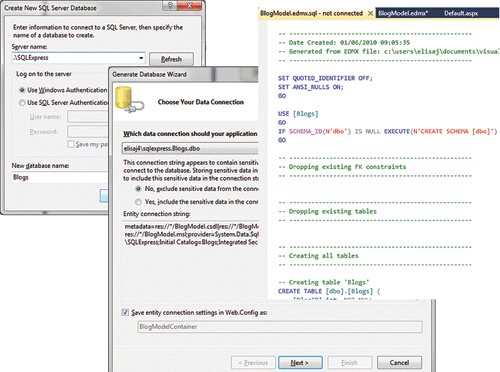Click the New database name field containing Blogs
Screen dimensions: 500x372
tap(60, 177)
